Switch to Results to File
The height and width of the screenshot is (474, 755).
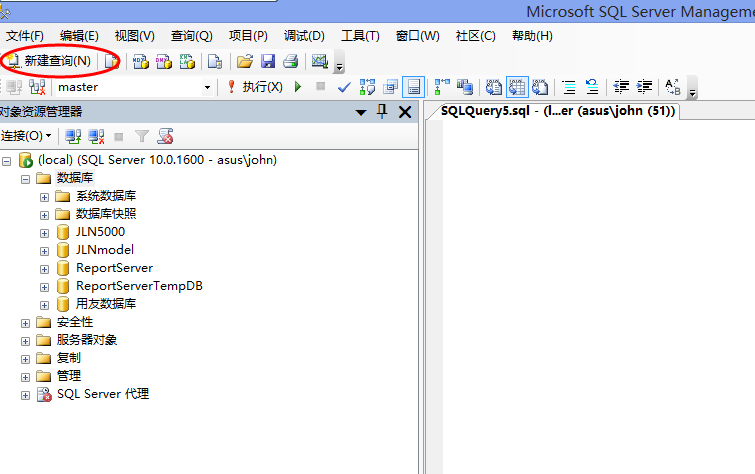[x=540, y=87]
